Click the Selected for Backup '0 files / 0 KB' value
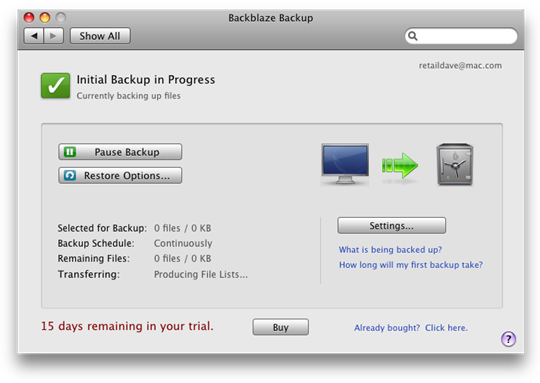This screenshot has height=383, width=540. tap(183, 228)
